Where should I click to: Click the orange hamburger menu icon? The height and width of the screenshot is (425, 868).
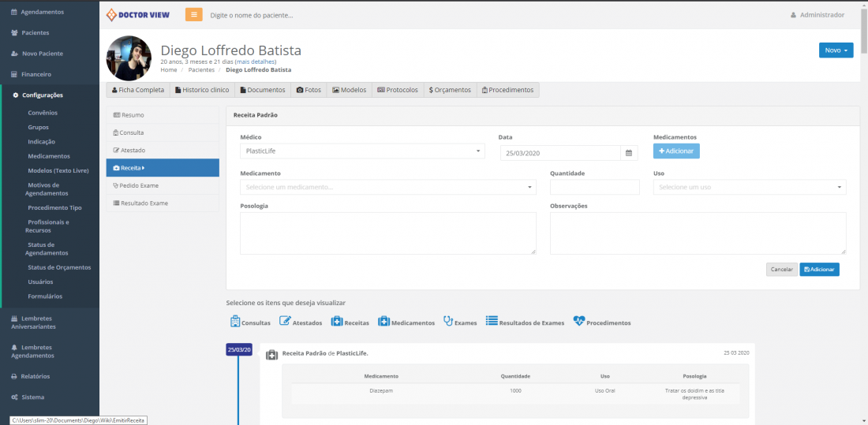pyautogui.click(x=193, y=15)
